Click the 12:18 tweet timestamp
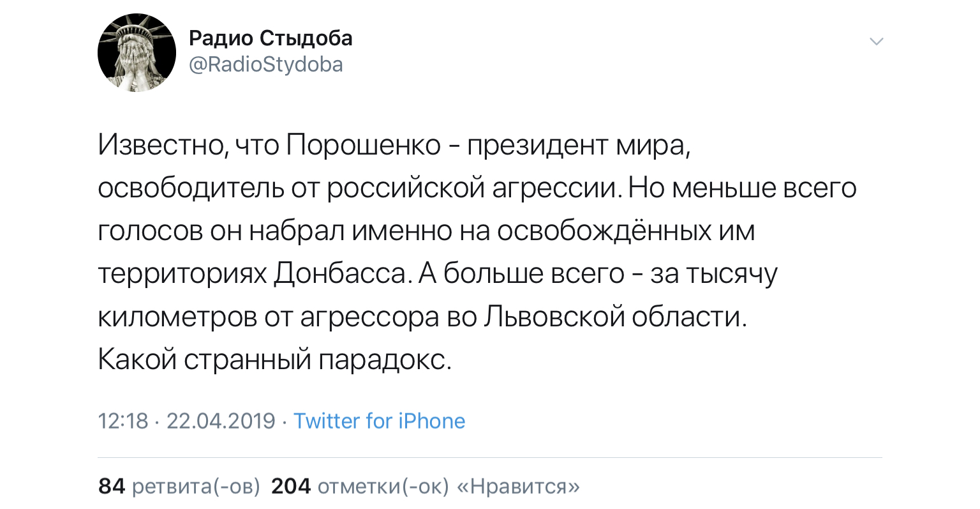 (x=123, y=421)
